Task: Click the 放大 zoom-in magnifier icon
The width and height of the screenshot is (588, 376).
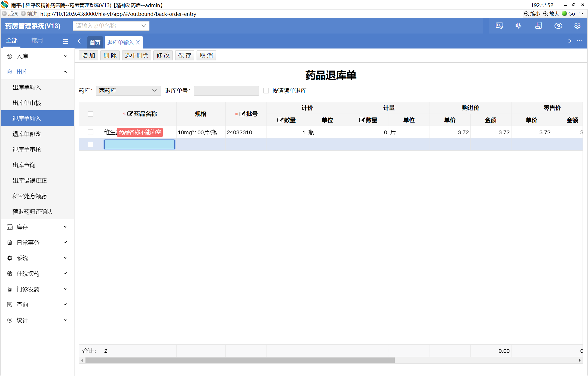Action: (546, 14)
